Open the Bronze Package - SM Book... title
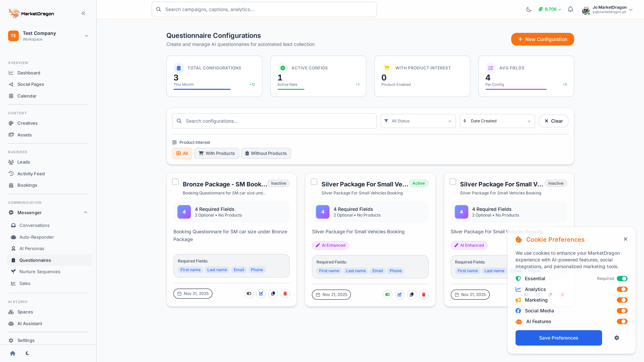This screenshot has width=644, height=362. pyautogui.click(x=225, y=184)
